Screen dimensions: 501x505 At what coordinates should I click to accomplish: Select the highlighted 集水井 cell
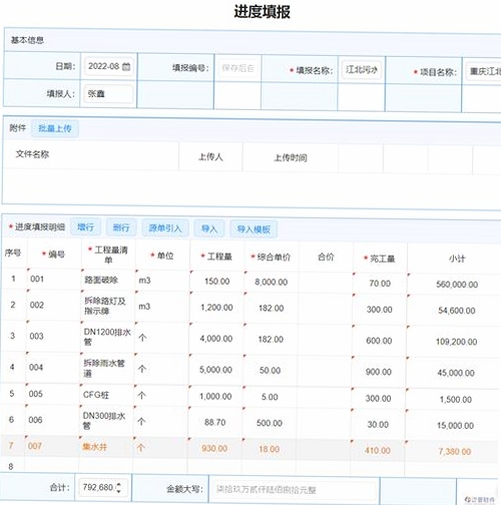(x=106, y=447)
